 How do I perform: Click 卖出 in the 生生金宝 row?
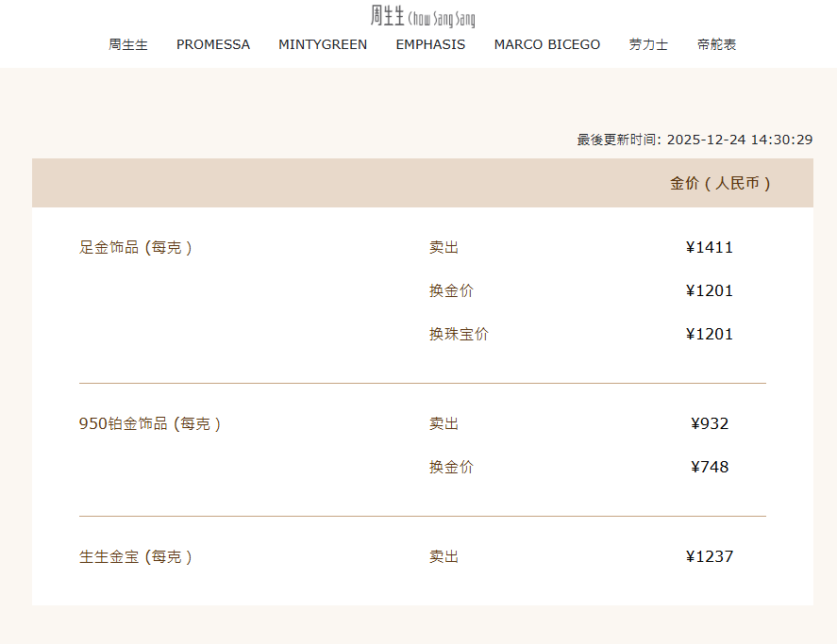(x=444, y=557)
